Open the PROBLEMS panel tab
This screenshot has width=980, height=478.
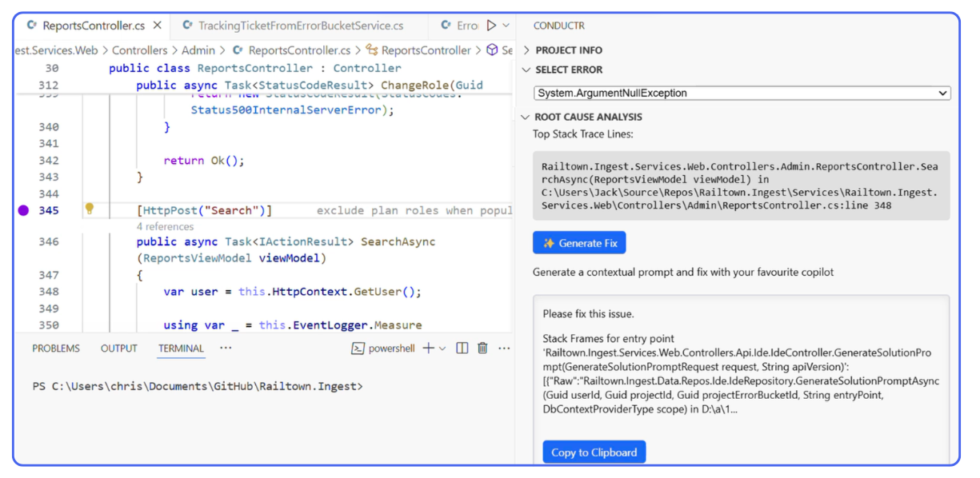pyautogui.click(x=56, y=349)
